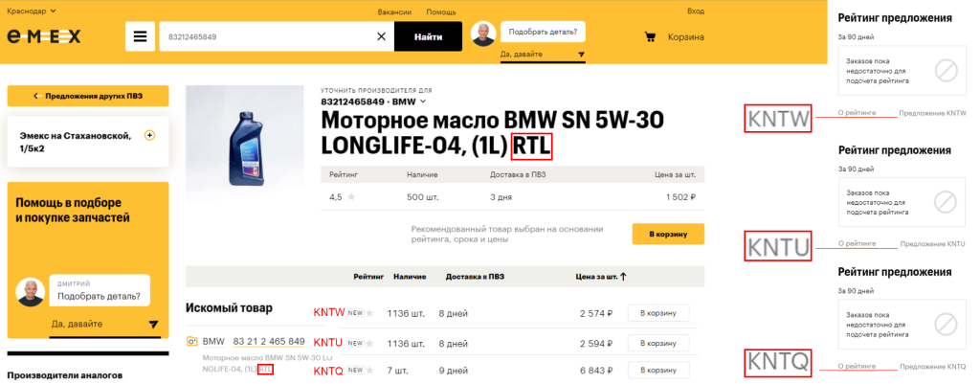Open the part number link 83 21 2 465 849
Viewport: 980px width, 384px height.
(269, 342)
